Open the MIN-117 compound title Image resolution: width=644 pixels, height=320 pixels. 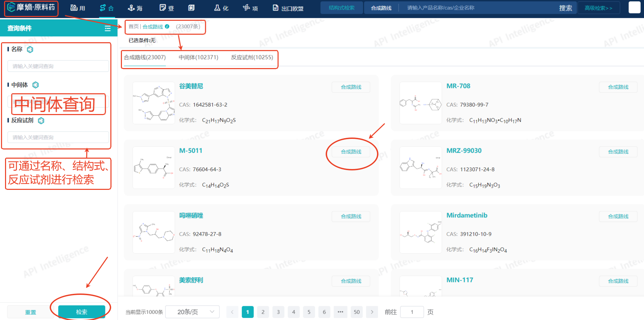coord(460,280)
